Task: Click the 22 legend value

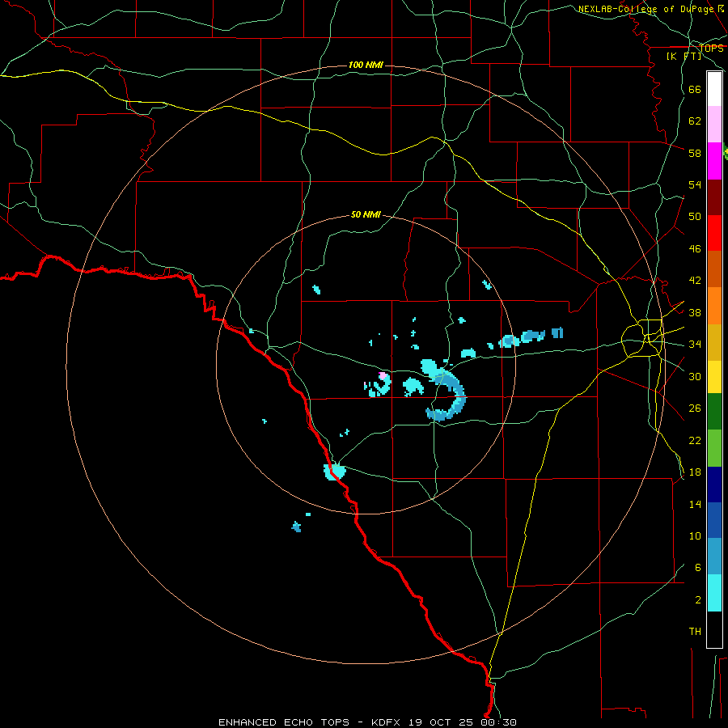Action: click(695, 440)
